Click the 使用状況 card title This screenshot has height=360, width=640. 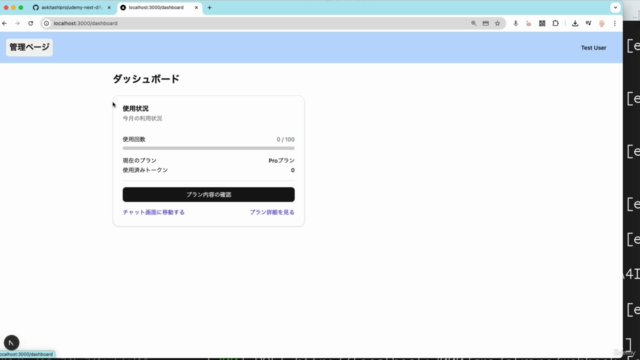tap(136, 109)
